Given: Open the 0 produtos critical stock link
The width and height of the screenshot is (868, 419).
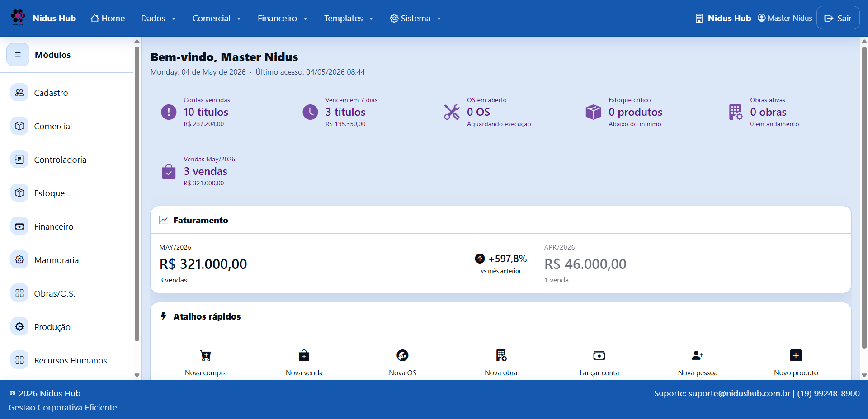Looking at the screenshot, I should coord(635,112).
